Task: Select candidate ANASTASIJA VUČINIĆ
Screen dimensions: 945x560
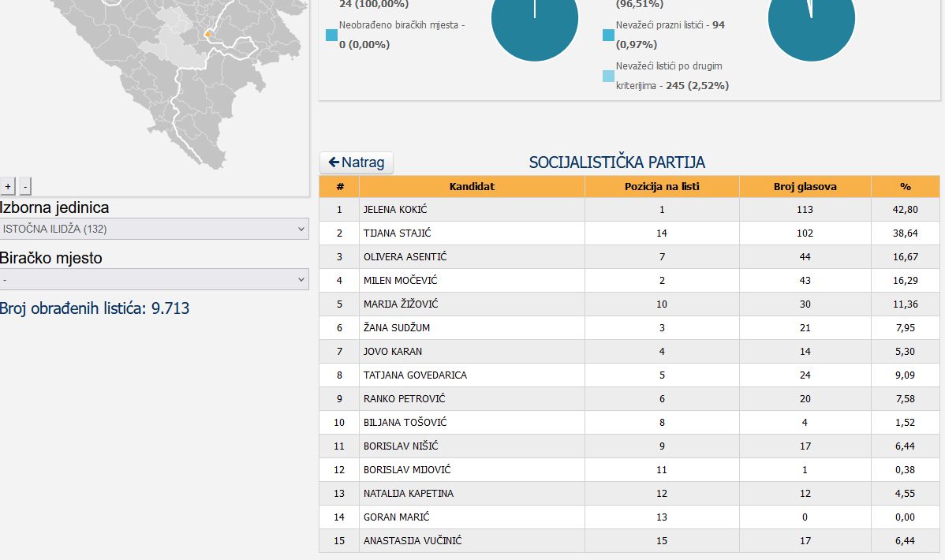Action: [413, 541]
